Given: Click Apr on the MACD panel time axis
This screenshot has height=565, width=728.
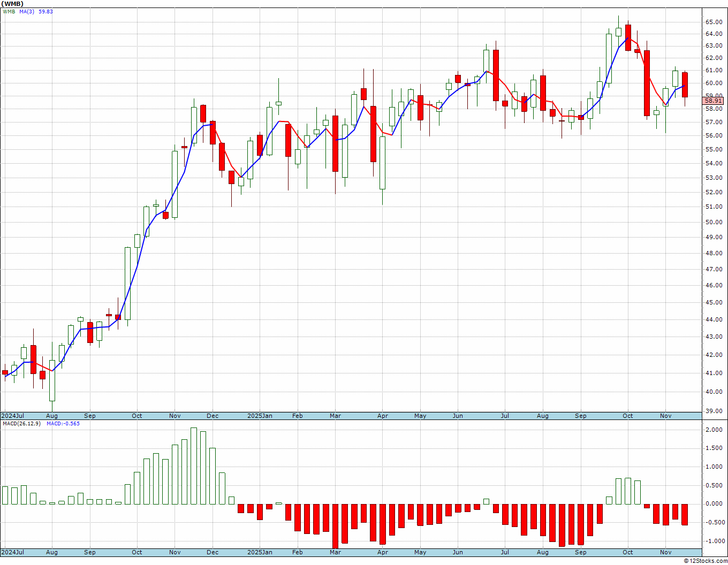Looking at the screenshot, I should pyautogui.click(x=383, y=552).
